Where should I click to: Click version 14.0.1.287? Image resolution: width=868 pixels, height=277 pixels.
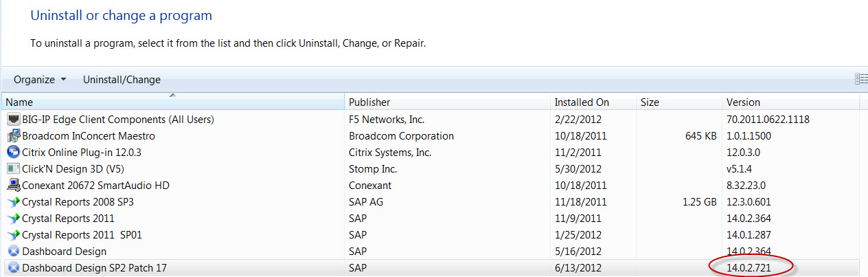[x=751, y=235]
